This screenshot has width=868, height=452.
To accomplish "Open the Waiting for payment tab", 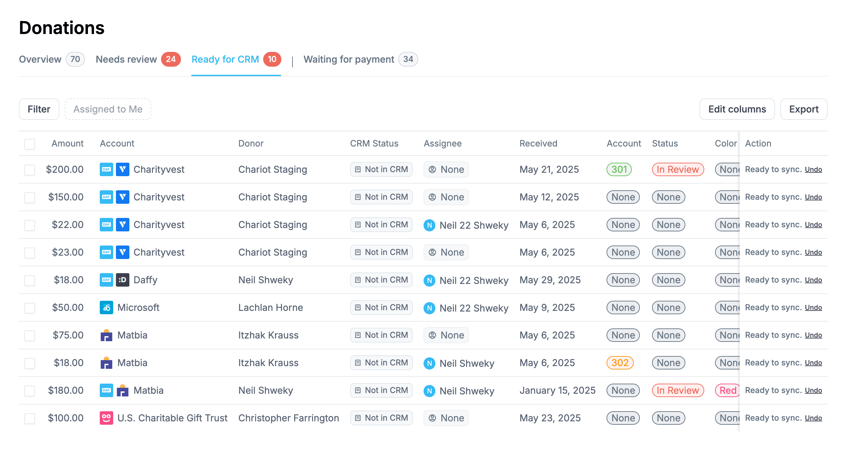I will (361, 59).
